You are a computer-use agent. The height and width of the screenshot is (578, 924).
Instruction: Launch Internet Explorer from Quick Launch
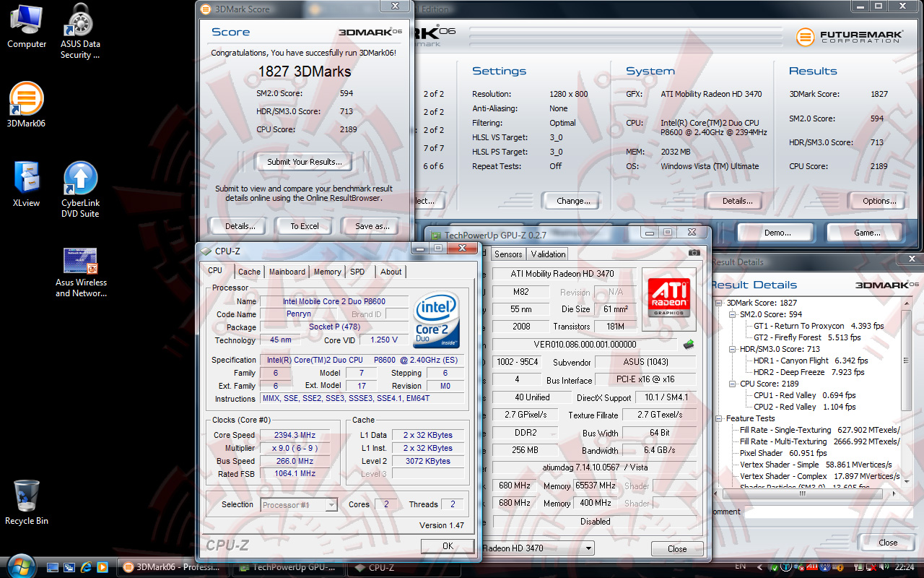[86, 567]
